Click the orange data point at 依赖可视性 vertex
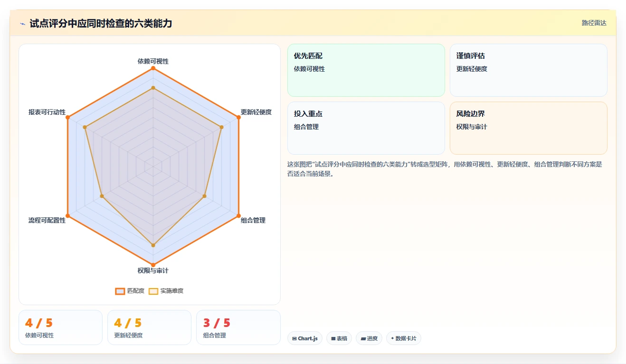Image resolution: width=626 pixels, height=364 pixels. pyautogui.click(x=153, y=68)
